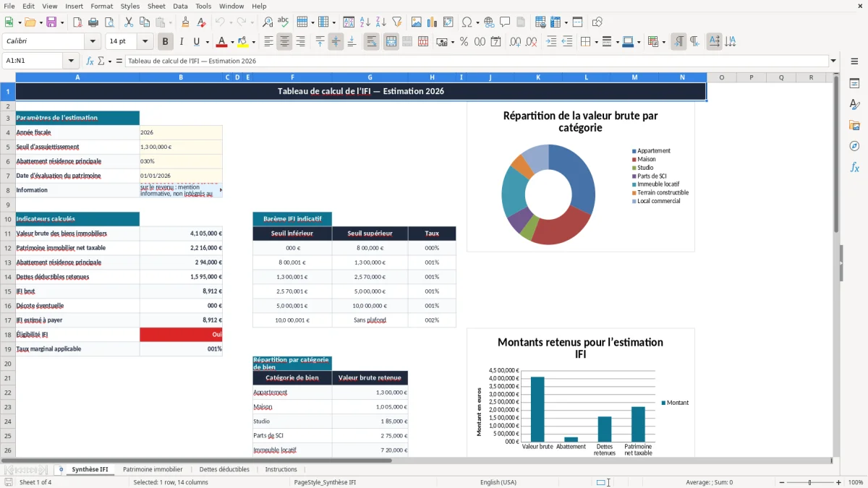Click the Add Decimal Place icon
The image size is (868, 488).
tap(516, 42)
